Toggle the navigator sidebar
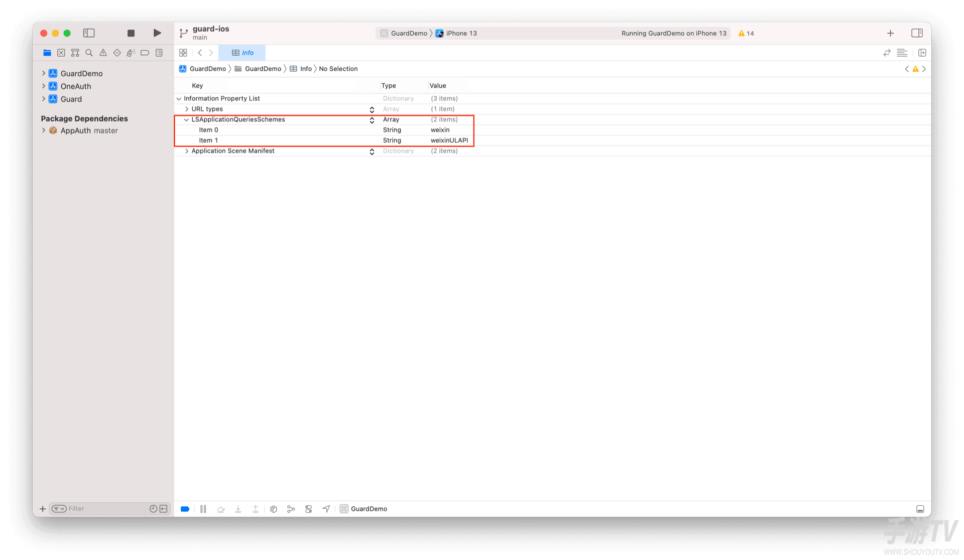This screenshot has height=560, width=964. pyautogui.click(x=89, y=33)
